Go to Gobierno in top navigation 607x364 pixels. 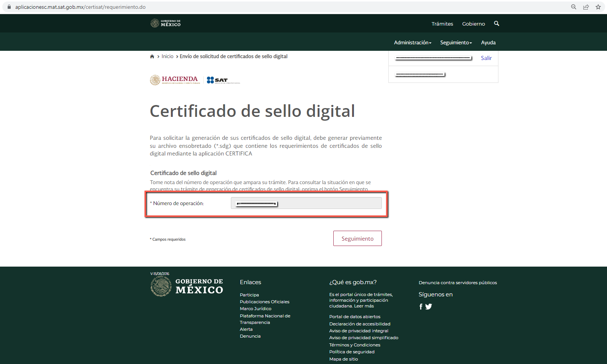[473, 24]
